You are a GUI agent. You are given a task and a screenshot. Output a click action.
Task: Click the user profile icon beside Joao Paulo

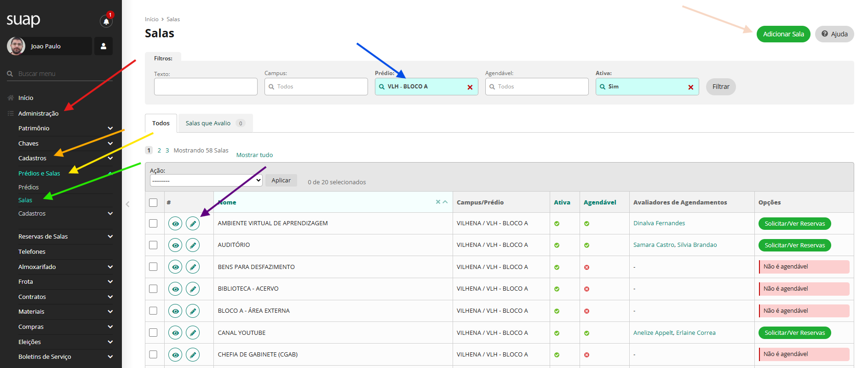103,46
